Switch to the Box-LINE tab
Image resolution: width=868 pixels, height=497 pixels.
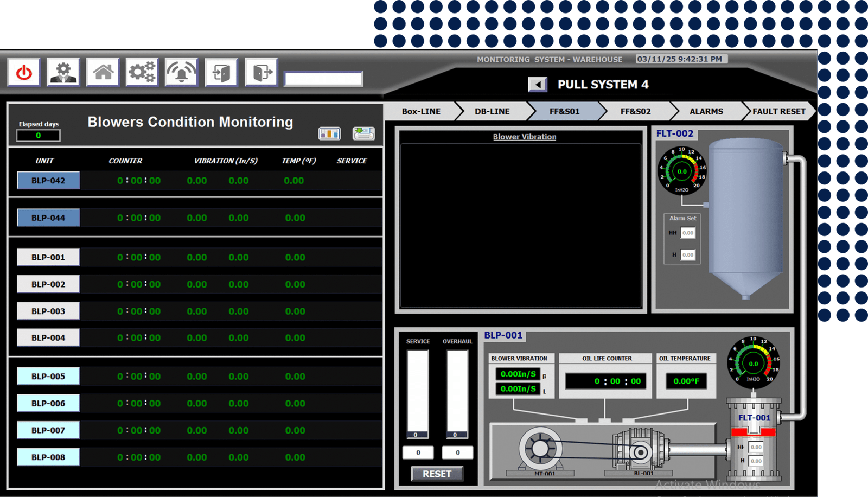[421, 111]
